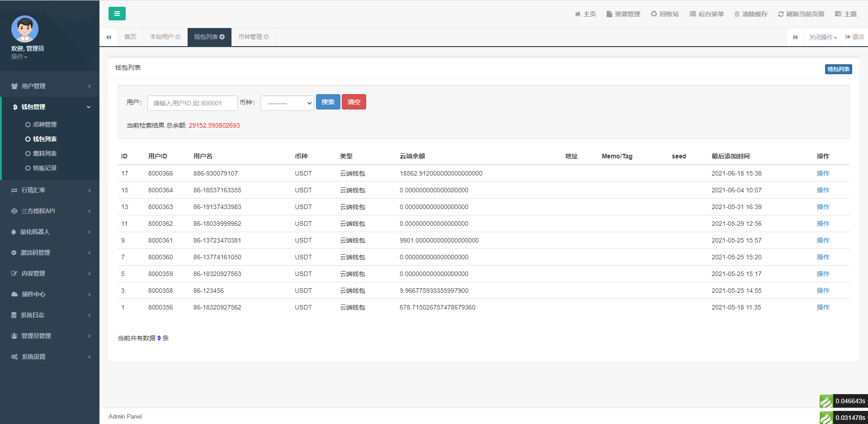Switch to the 币种管理 tab

[x=250, y=37]
